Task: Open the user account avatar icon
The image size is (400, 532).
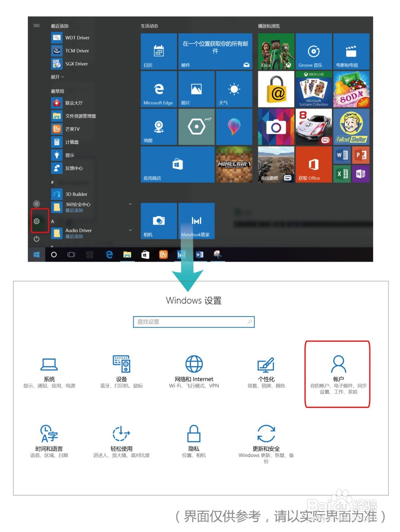Action: pyautogui.click(x=36, y=204)
